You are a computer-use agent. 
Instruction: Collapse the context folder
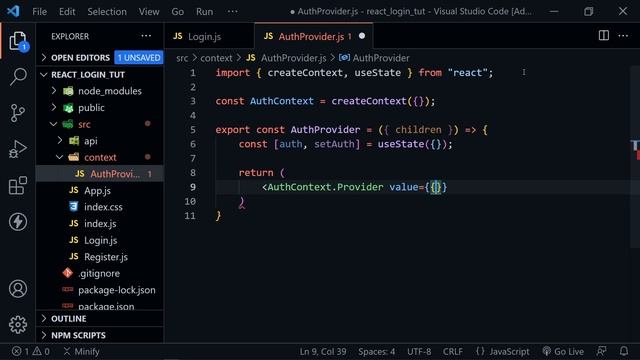click(x=100, y=157)
